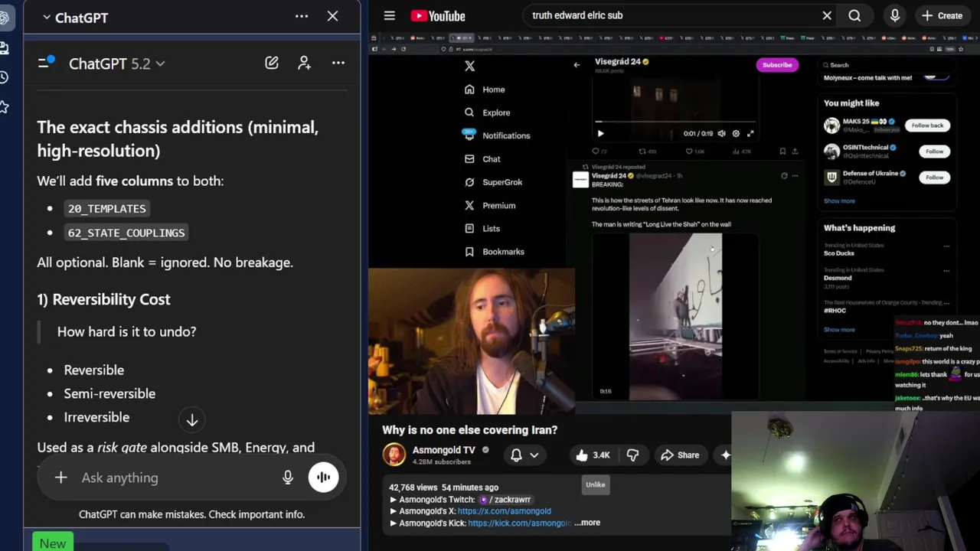
Task: Open the kick.com Asmongold link
Action: coord(520,523)
